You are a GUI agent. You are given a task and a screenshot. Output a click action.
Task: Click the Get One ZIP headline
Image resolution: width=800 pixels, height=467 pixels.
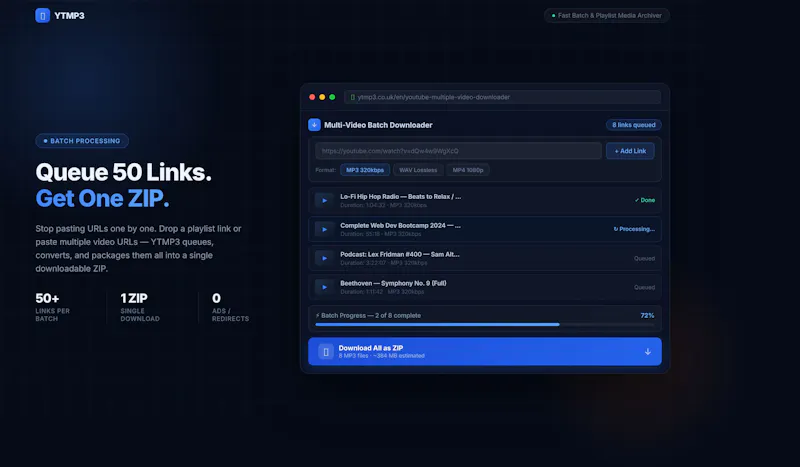[x=103, y=199]
